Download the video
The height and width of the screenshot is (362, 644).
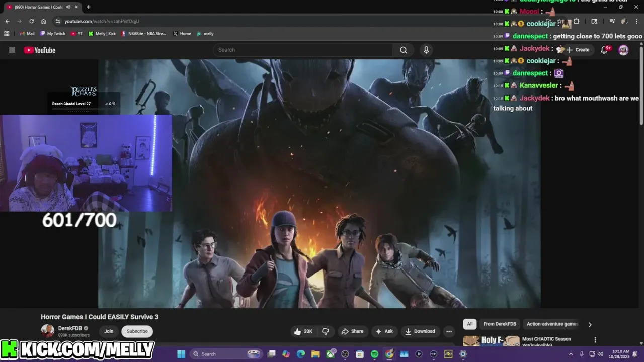420,331
